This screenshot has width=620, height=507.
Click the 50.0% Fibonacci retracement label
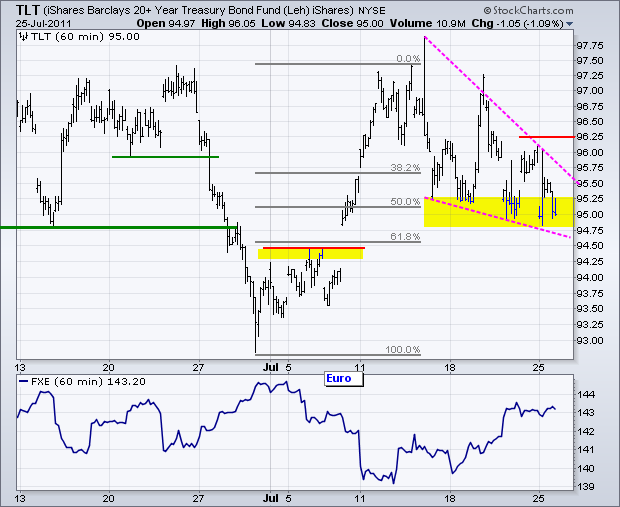coord(405,202)
